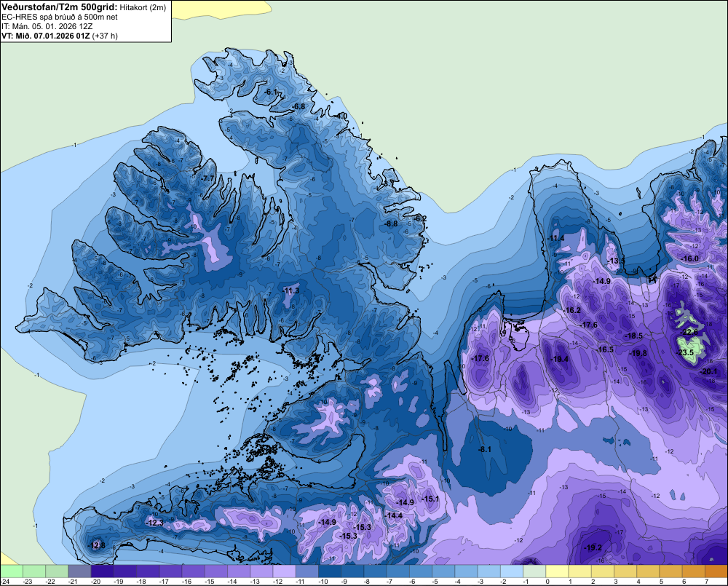Click the light blue legend swatch above -2
Screen dimensions: 728x586
512,571
